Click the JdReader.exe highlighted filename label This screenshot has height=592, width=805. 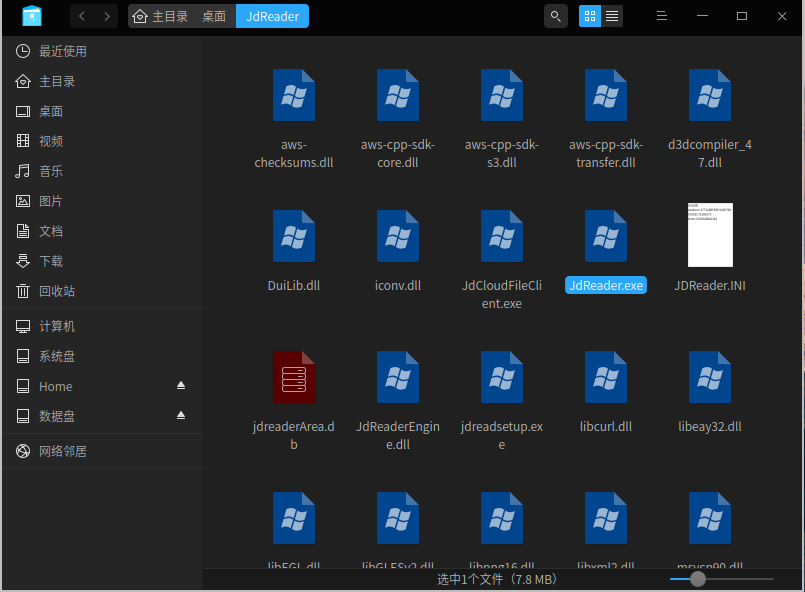point(606,285)
